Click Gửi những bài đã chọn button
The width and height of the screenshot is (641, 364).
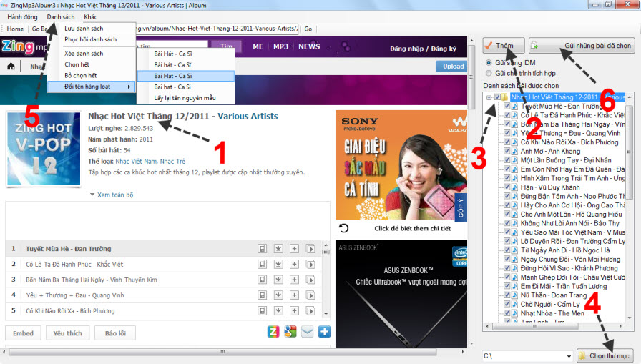tap(582, 45)
